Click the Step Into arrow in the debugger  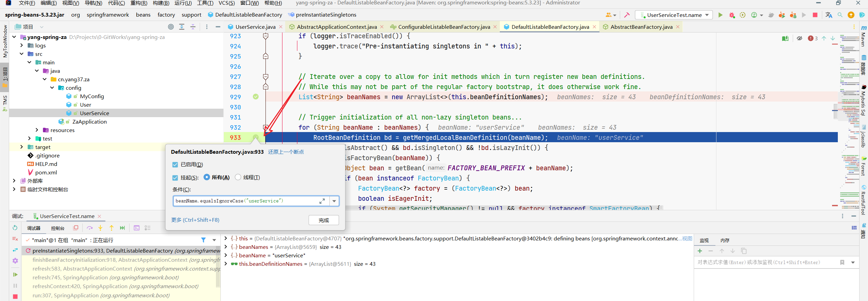pyautogui.click(x=100, y=228)
